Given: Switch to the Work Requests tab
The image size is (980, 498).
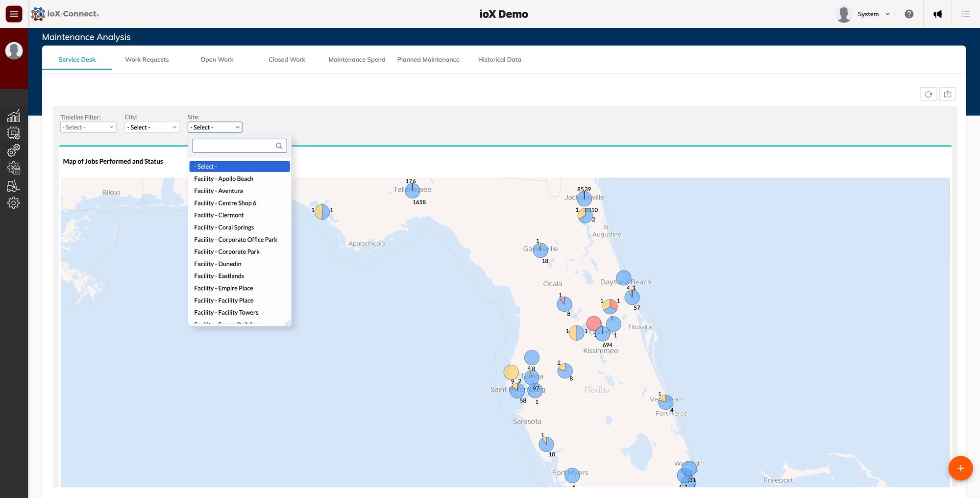Looking at the screenshot, I should (x=147, y=59).
